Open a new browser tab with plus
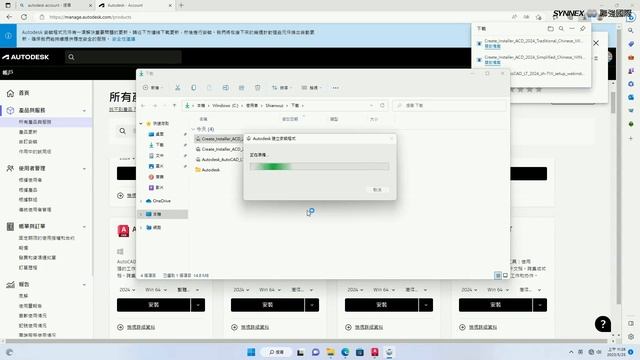 point(181,5)
